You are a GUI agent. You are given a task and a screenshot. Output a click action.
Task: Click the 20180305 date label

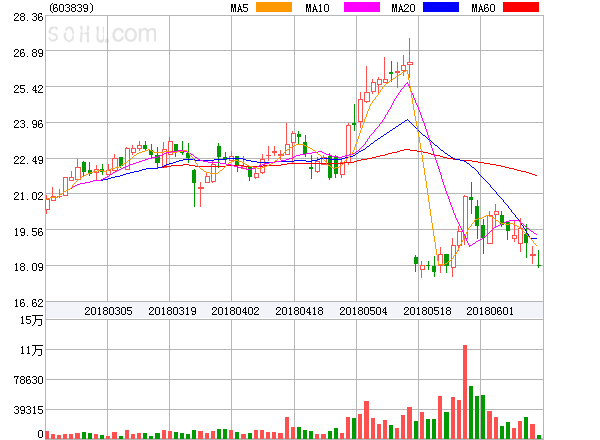(x=108, y=311)
